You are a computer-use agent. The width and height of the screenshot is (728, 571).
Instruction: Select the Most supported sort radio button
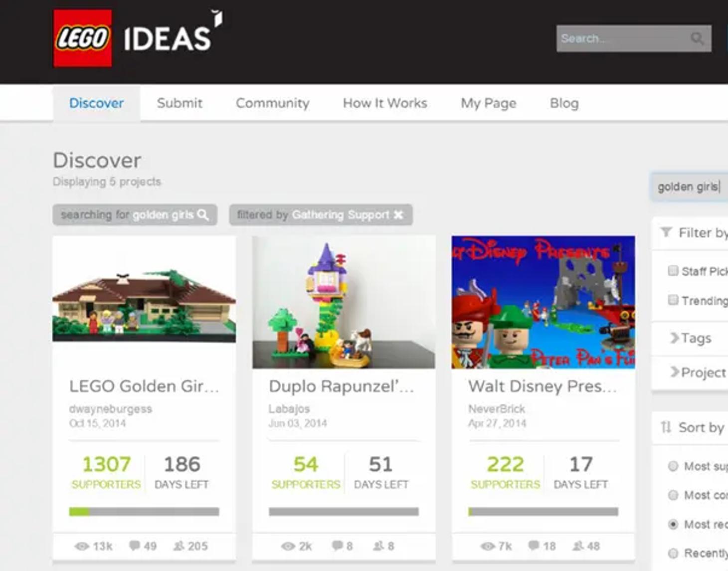673,466
